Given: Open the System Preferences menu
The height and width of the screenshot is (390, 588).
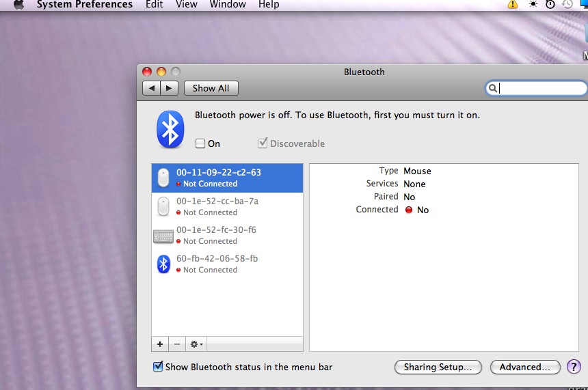Looking at the screenshot, I should tap(85, 5).
